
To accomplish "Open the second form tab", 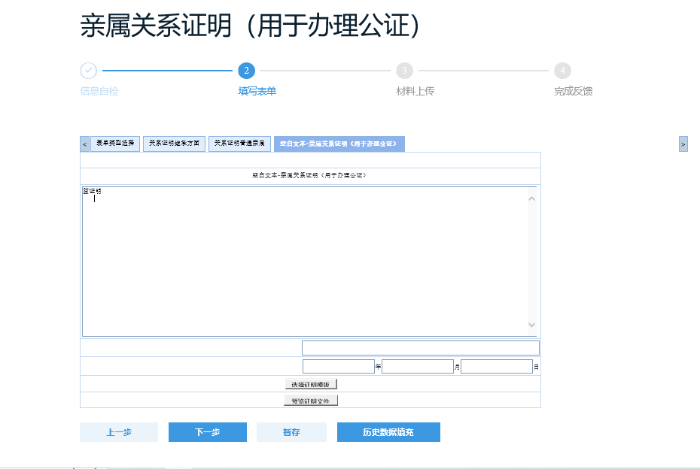I will point(174,144).
